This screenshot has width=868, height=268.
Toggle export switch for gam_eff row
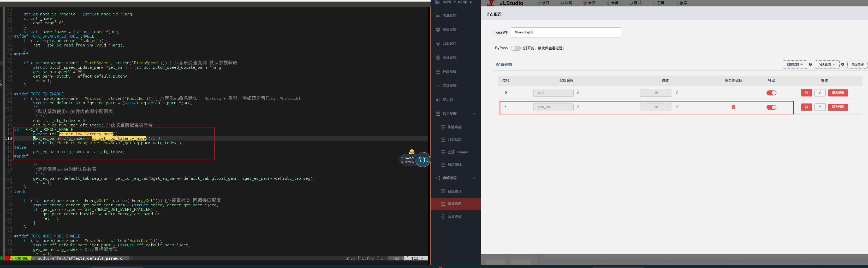tap(771, 108)
